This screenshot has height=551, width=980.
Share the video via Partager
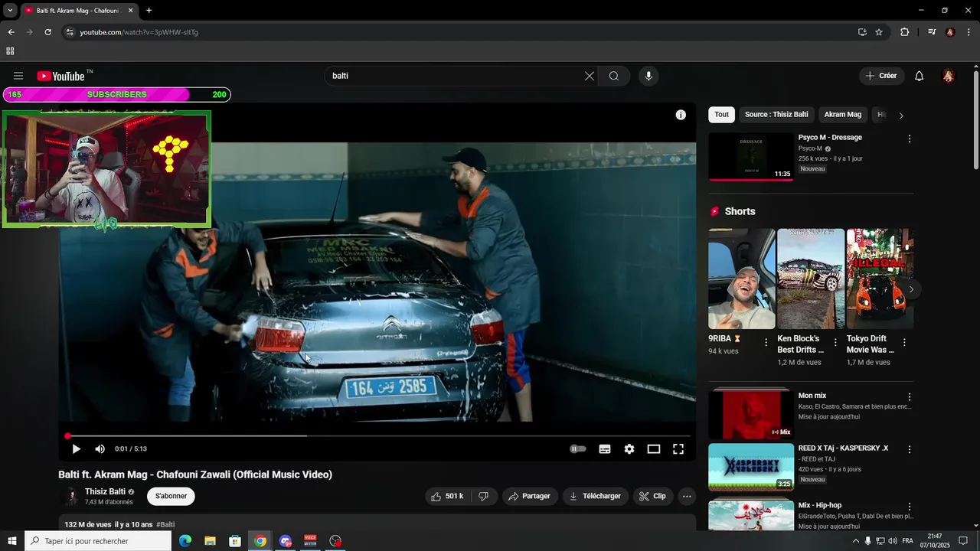coord(530,496)
